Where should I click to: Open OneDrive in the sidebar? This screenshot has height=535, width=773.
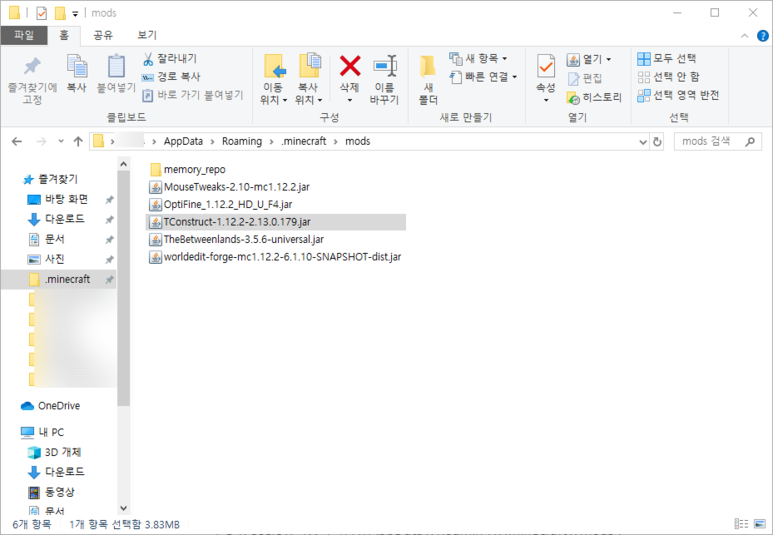pos(50,406)
